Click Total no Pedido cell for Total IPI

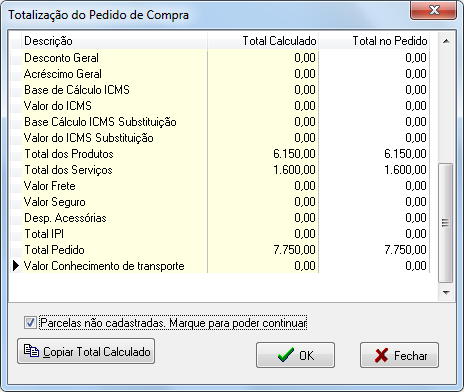(374, 234)
